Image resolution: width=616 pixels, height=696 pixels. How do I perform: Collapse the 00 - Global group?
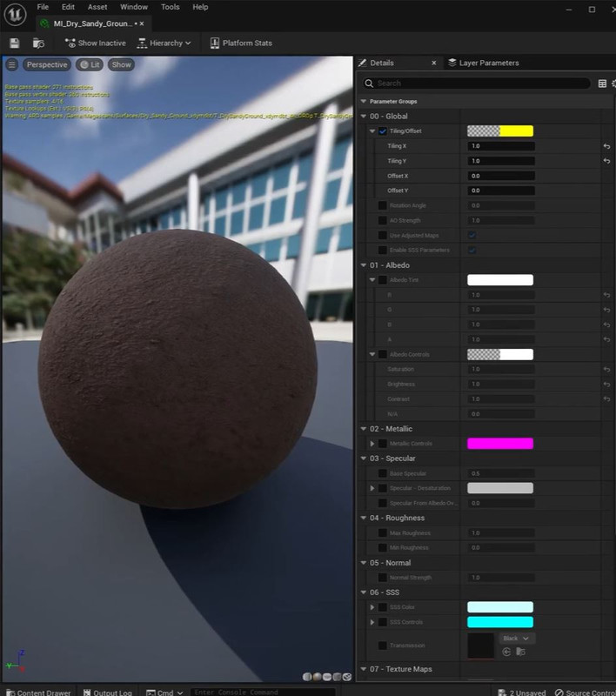(364, 117)
